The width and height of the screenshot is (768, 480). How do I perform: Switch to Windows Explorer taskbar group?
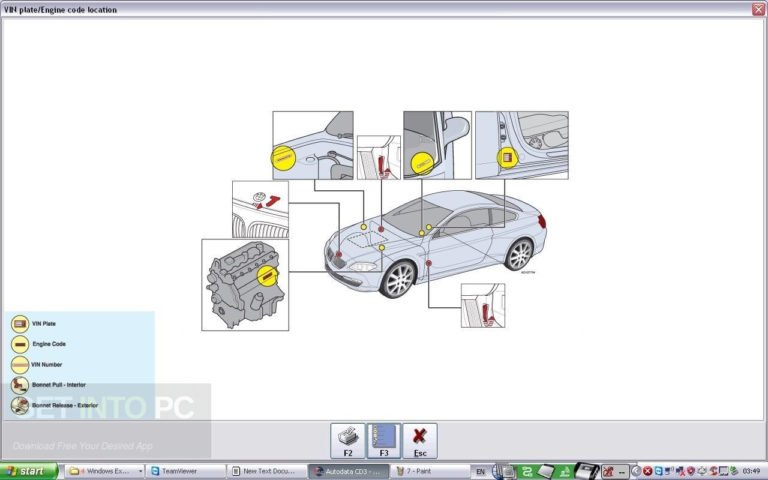pos(104,470)
